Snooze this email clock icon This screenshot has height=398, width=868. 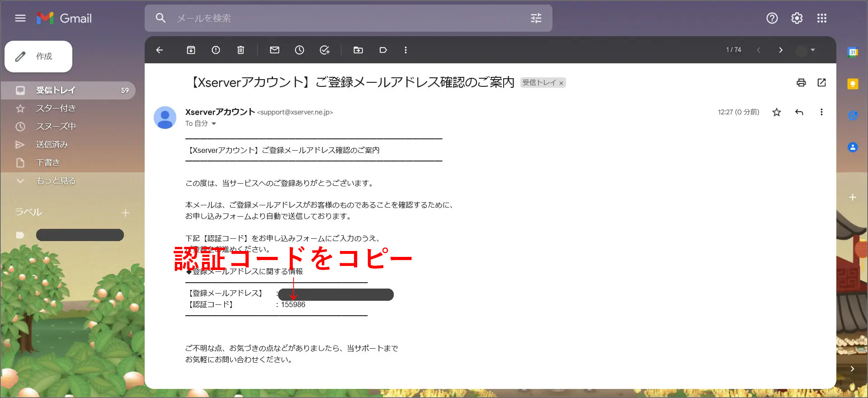point(300,50)
